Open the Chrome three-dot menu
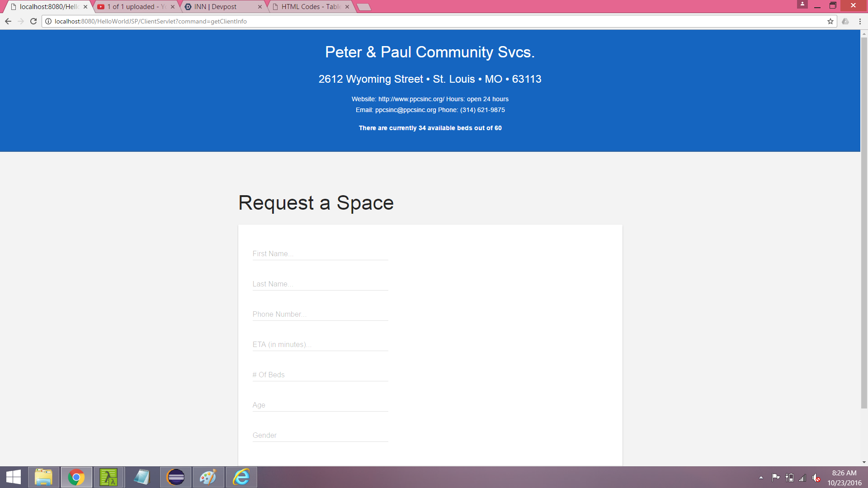 [x=860, y=21]
